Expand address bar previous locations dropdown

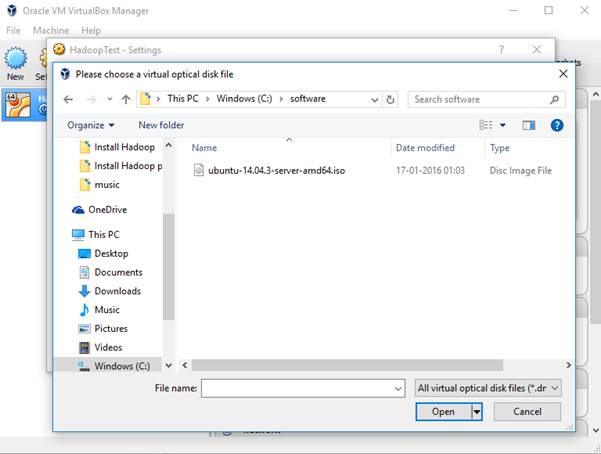tap(374, 100)
